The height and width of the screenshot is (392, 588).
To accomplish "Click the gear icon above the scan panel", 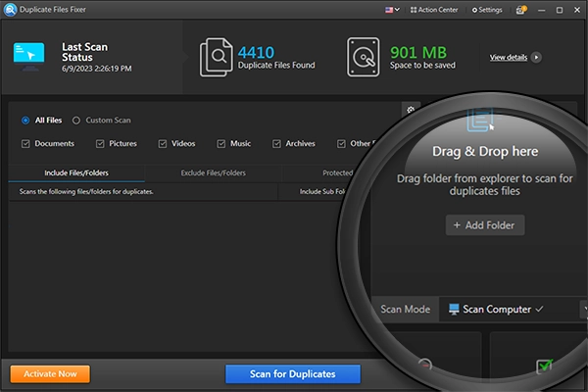I will [411, 110].
